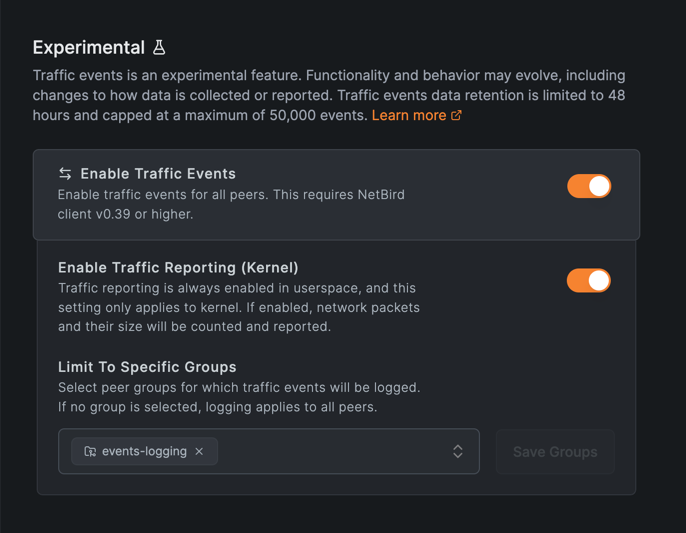Turn off Traffic Reporting (Kernel) toggle

[589, 281]
